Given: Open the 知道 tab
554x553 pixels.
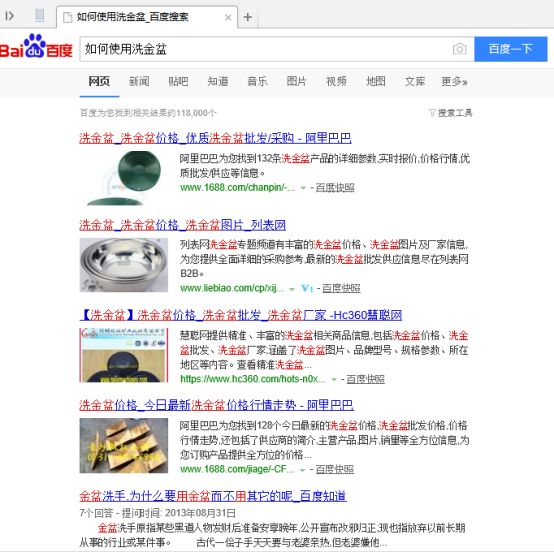Looking at the screenshot, I should tap(218, 81).
